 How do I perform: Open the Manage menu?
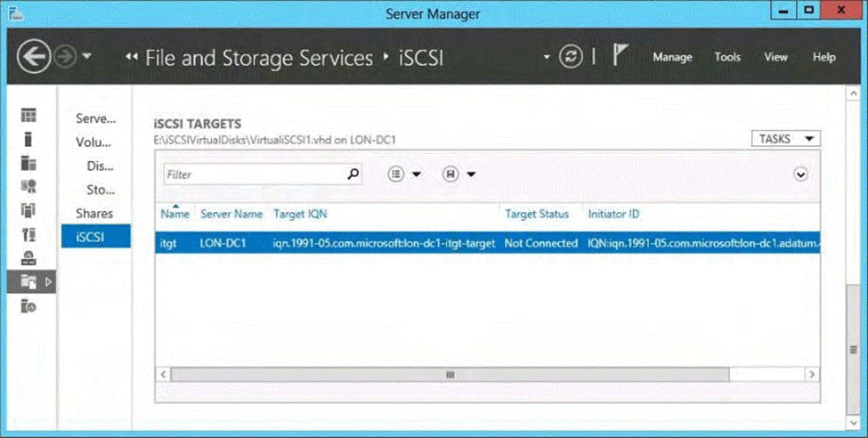[x=672, y=57]
